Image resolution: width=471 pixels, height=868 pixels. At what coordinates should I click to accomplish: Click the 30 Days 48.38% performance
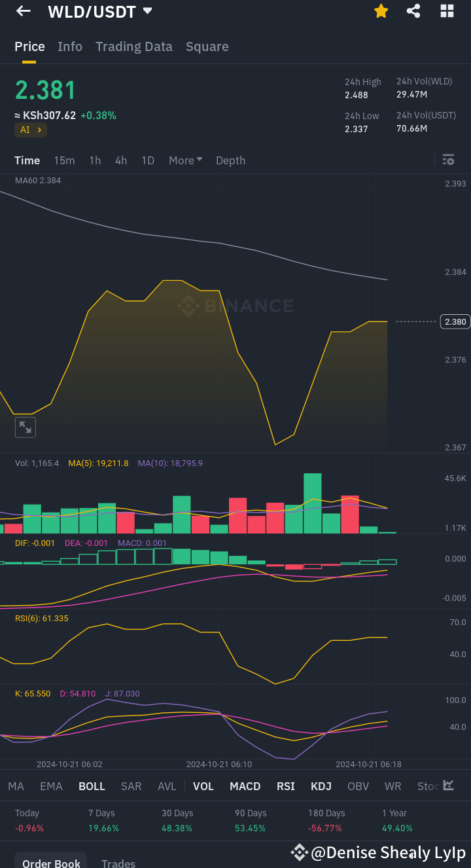pos(177,820)
